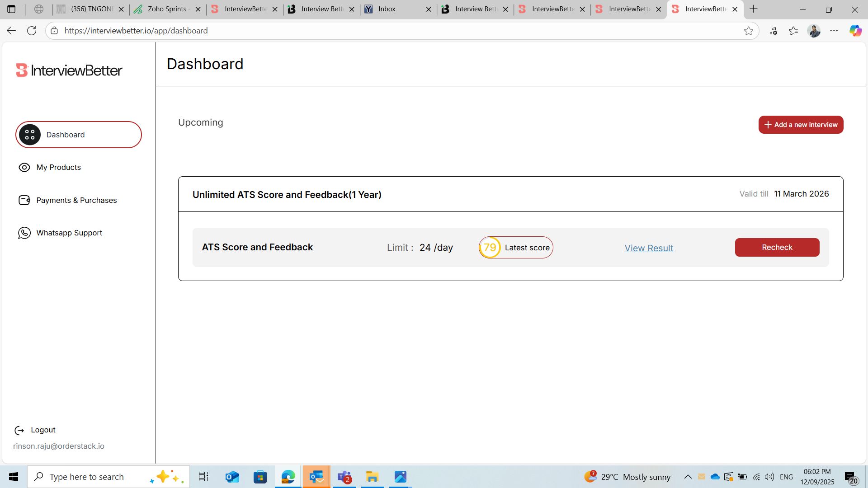Click the InterviewBetter logo

tap(69, 70)
